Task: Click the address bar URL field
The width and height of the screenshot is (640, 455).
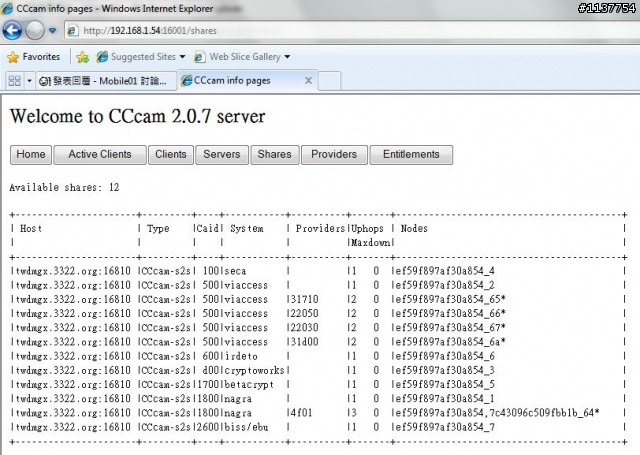Action: click(x=353, y=31)
